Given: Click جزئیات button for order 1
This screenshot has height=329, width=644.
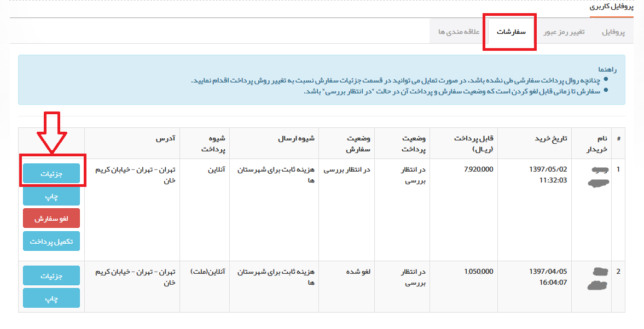Looking at the screenshot, I should coord(51,174).
